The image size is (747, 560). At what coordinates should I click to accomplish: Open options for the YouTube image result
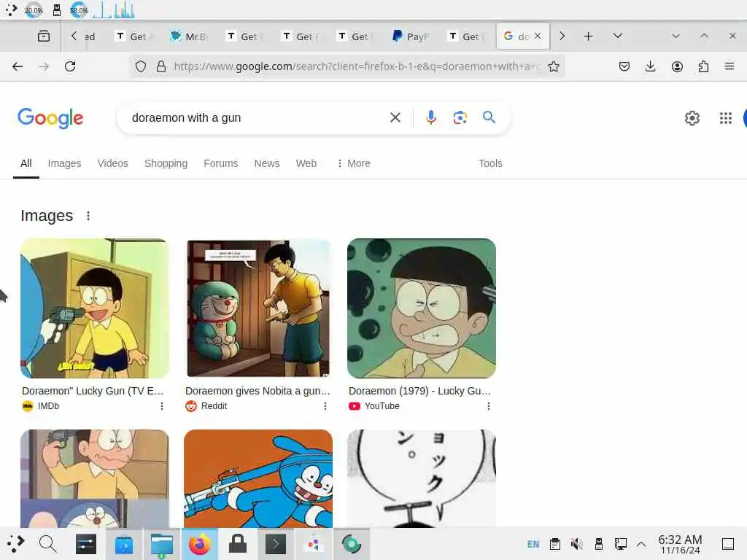coord(489,406)
